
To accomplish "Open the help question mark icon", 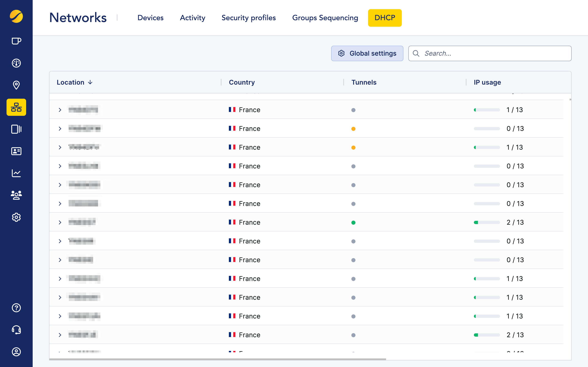I will pyautogui.click(x=16, y=308).
